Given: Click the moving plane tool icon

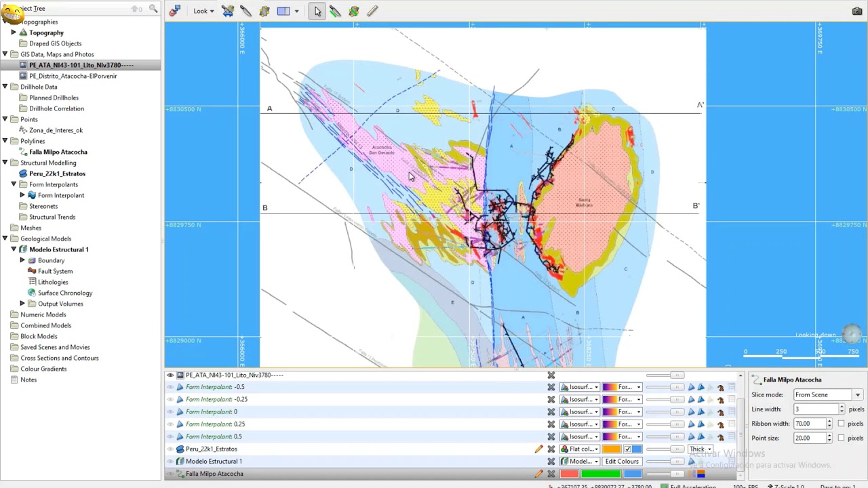Looking at the screenshot, I should tap(264, 11).
